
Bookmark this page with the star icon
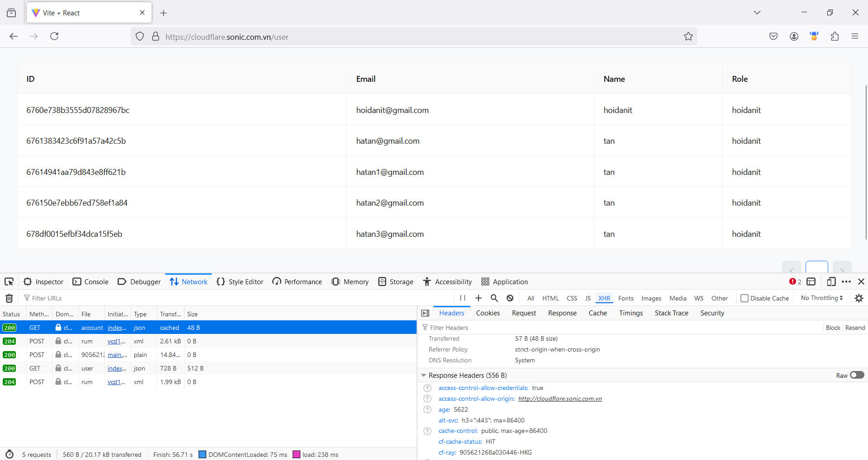pos(688,37)
